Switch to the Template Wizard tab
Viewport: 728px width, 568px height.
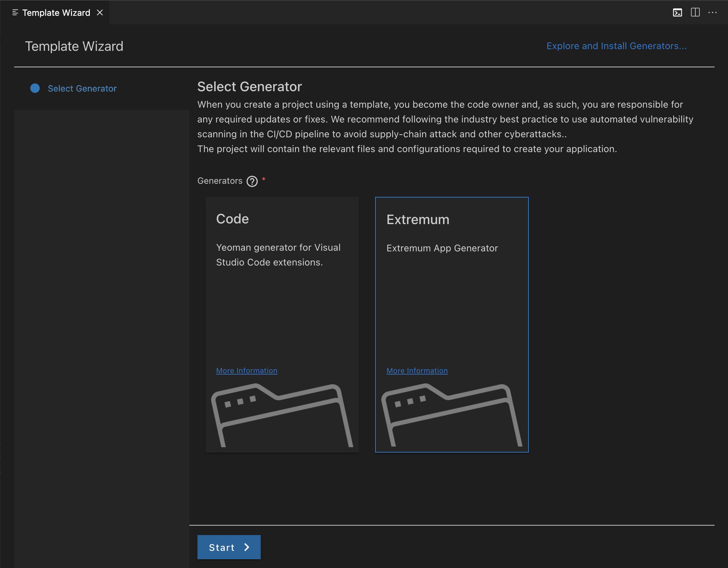56,13
